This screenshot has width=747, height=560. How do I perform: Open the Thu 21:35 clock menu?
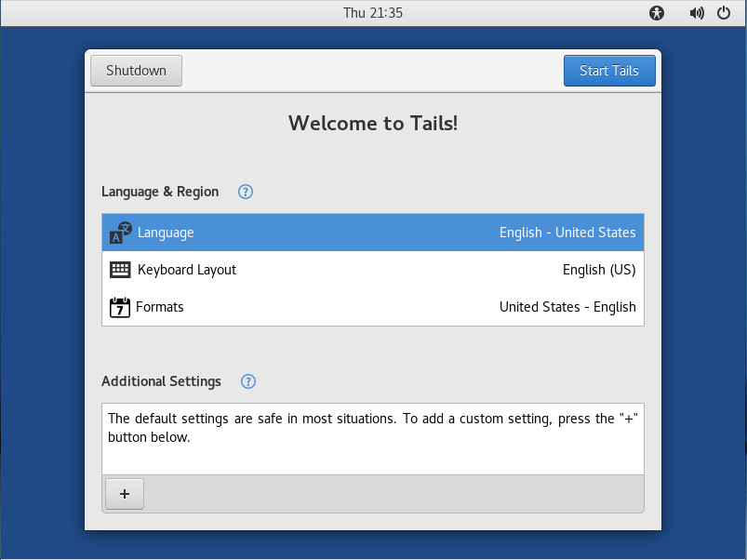(x=373, y=13)
